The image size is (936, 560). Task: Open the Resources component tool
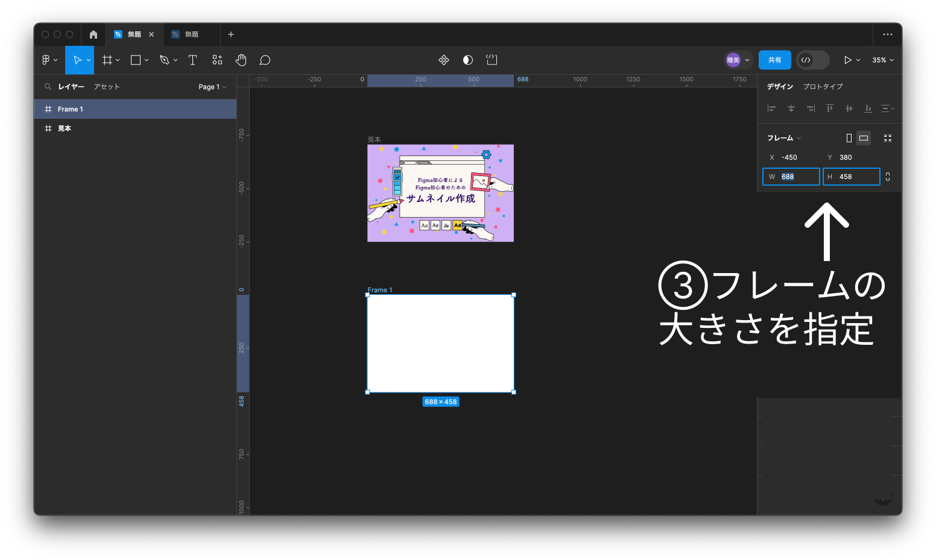click(x=217, y=60)
